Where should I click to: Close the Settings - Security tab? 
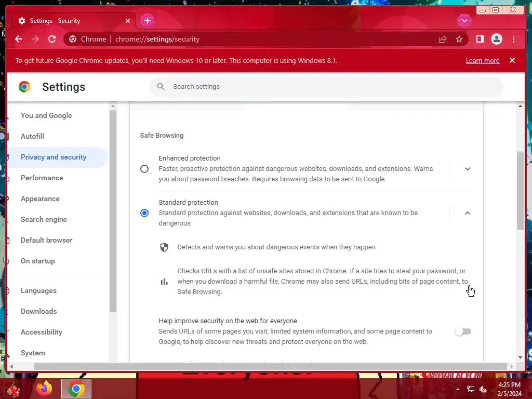point(128,21)
